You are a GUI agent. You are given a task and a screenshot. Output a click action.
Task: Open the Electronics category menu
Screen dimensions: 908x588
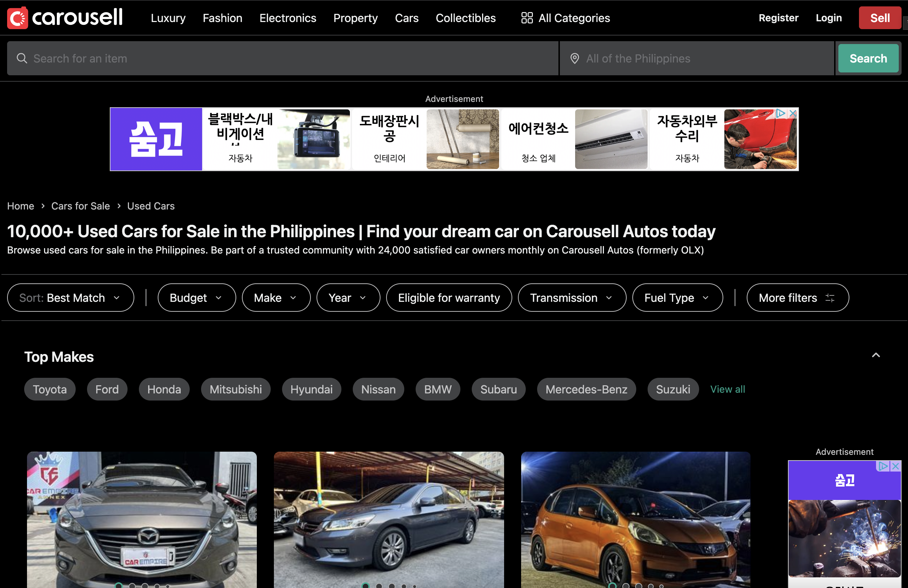(x=288, y=18)
